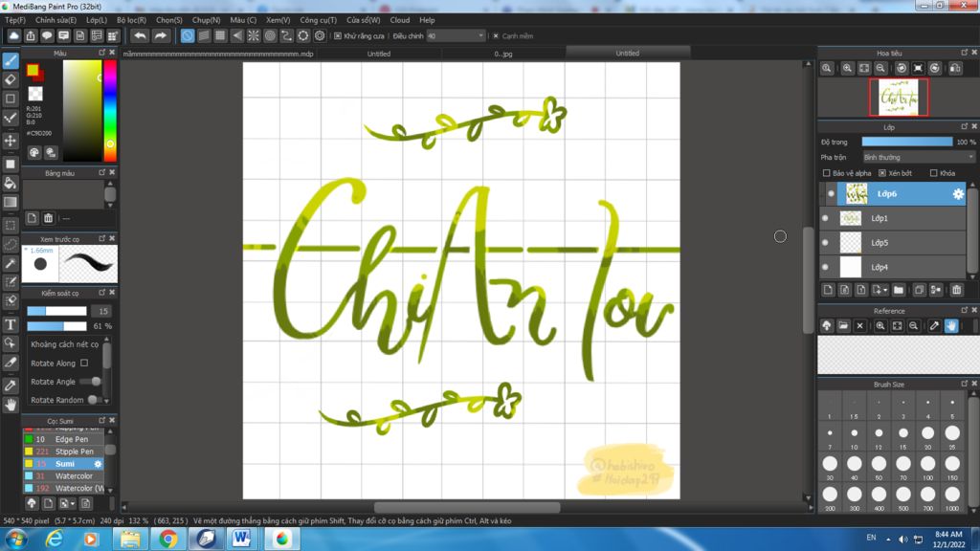The image size is (980, 551).
Task: Zoom out in the Navigator panel
Action: coord(880,68)
